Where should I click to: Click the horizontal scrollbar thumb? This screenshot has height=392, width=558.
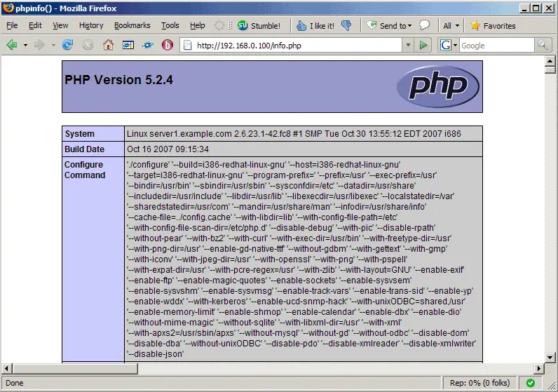pos(75,368)
